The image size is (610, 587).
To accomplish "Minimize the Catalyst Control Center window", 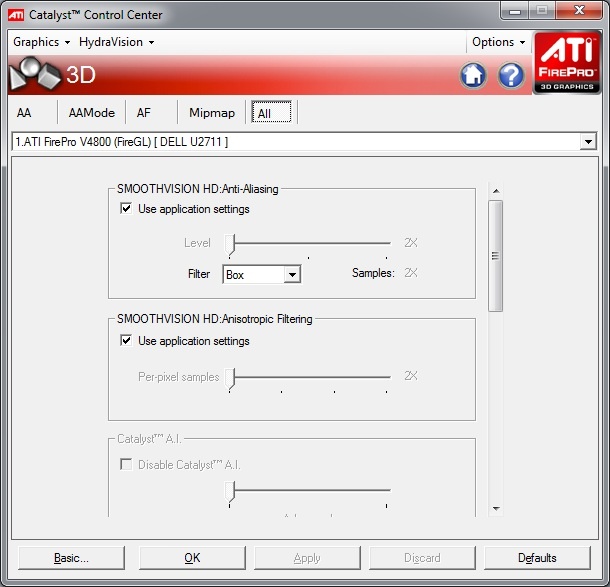I will 515,11.
